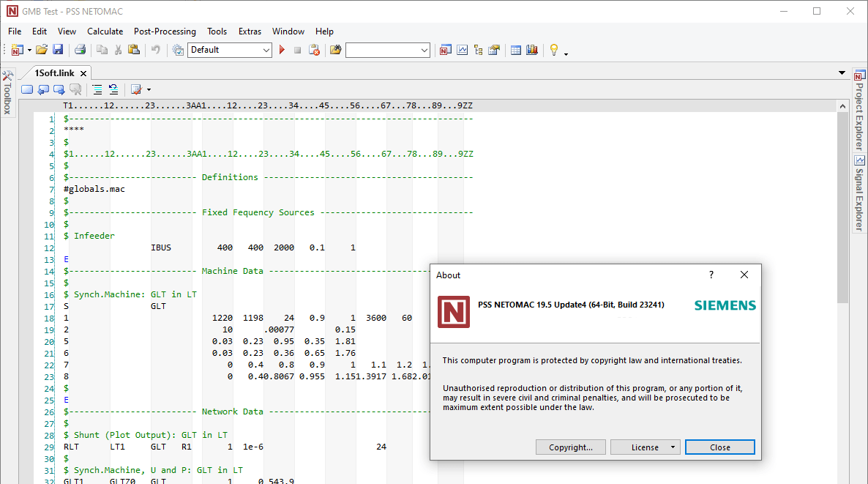Viewport: 868px width, 484px height.
Task: Click the blue comment bubble editor icon
Action: click(26, 89)
